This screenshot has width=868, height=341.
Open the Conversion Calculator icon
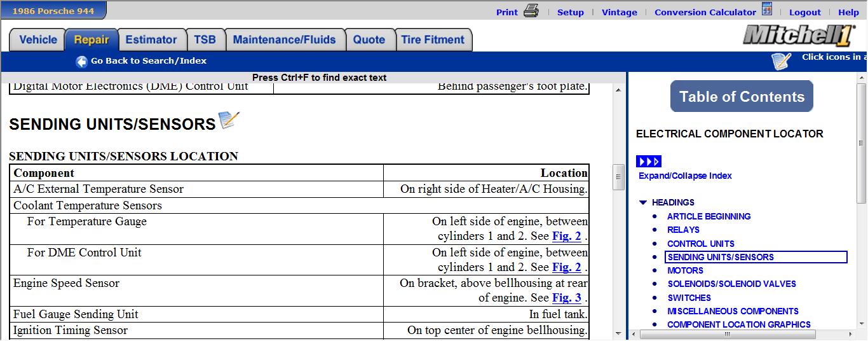[x=767, y=10]
